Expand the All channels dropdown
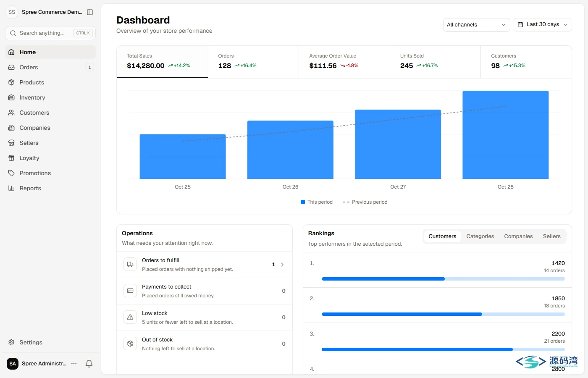The width and height of the screenshot is (588, 378). 476,25
